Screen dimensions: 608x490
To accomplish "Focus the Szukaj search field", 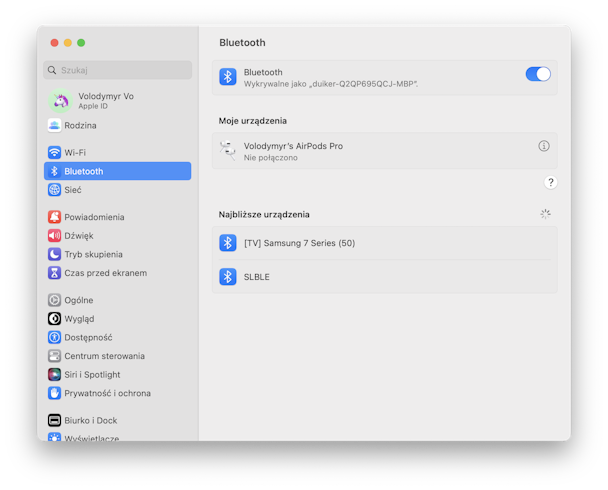I will click(x=117, y=70).
